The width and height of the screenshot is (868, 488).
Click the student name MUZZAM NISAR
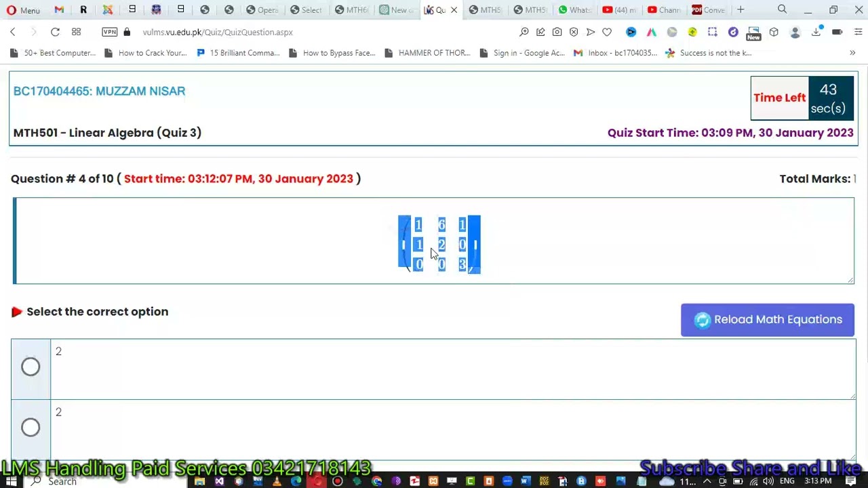140,91
